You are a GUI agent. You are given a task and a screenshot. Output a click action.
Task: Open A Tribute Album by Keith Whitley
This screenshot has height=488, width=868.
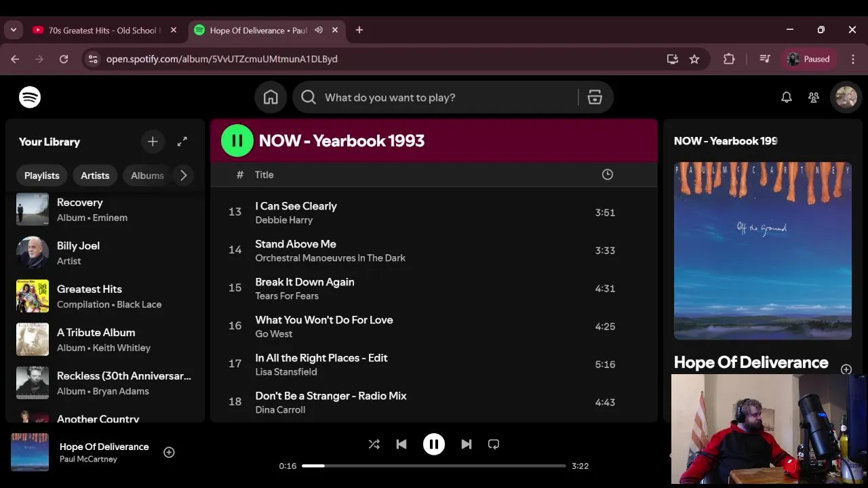105,340
